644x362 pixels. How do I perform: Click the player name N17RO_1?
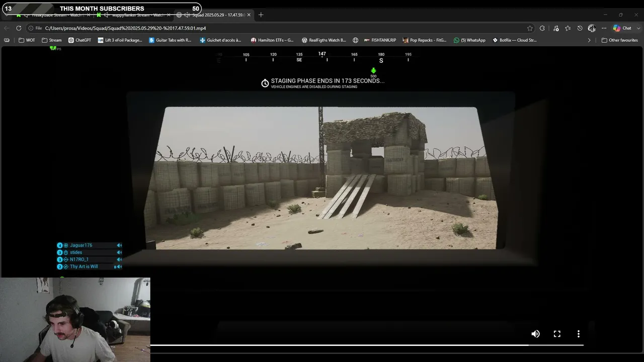click(79, 259)
